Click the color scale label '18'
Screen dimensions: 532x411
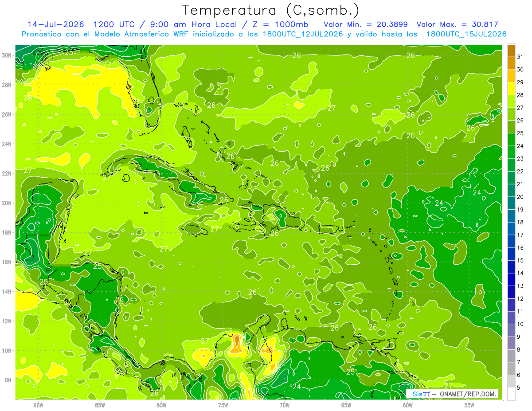coord(520,223)
